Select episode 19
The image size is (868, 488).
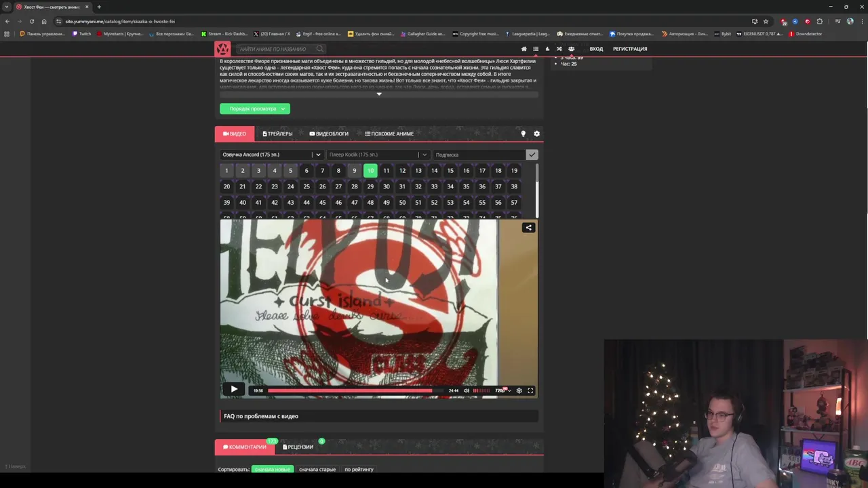[514, 171]
